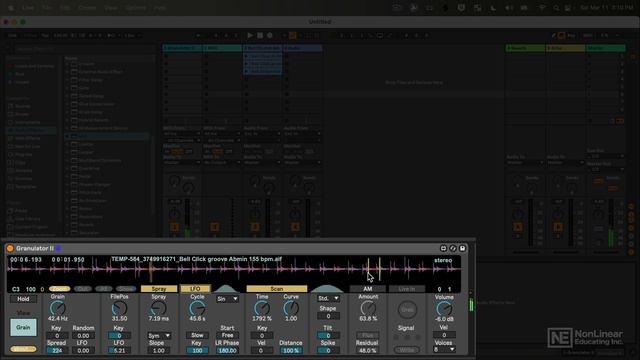Image resolution: width=640 pixels, height=360 pixels.
Task: Click the FilePos knob
Action: pos(119,309)
